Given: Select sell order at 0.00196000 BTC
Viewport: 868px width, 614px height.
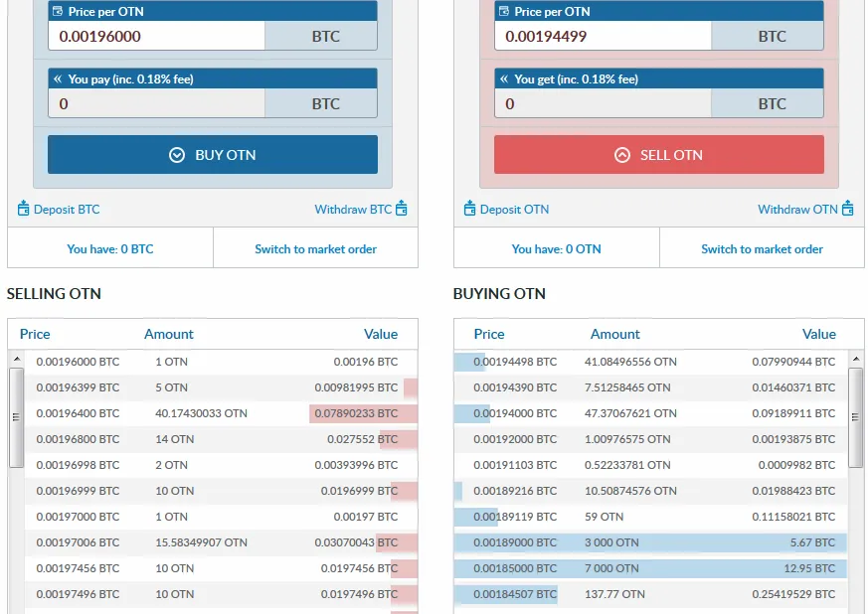Looking at the screenshot, I should 221,362.
